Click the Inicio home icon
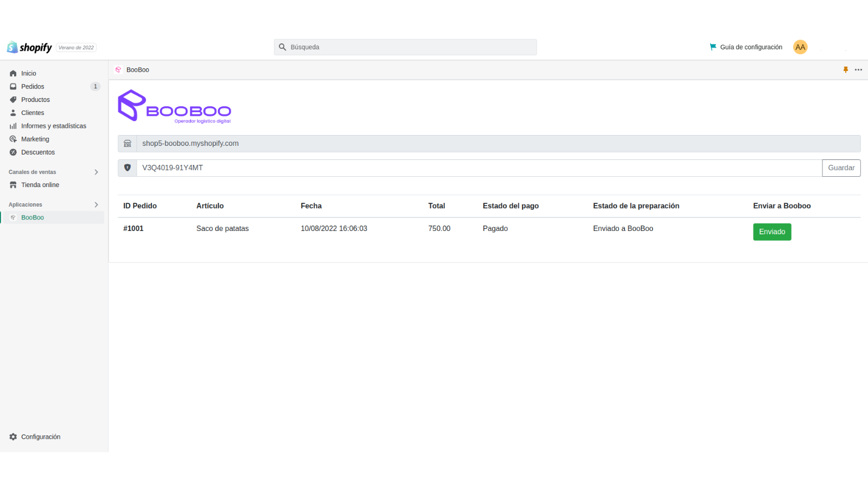 pyautogui.click(x=13, y=73)
